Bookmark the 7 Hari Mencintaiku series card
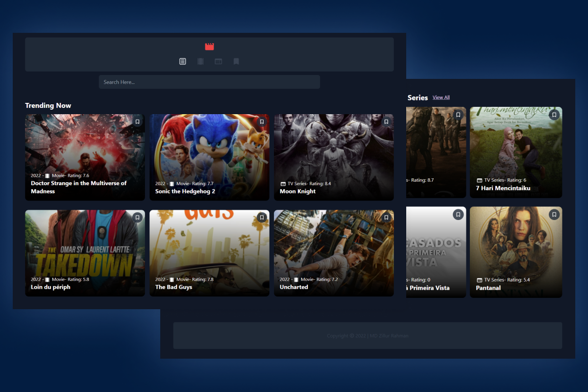The width and height of the screenshot is (588, 392). pyautogui.click(x=554, y=115)
